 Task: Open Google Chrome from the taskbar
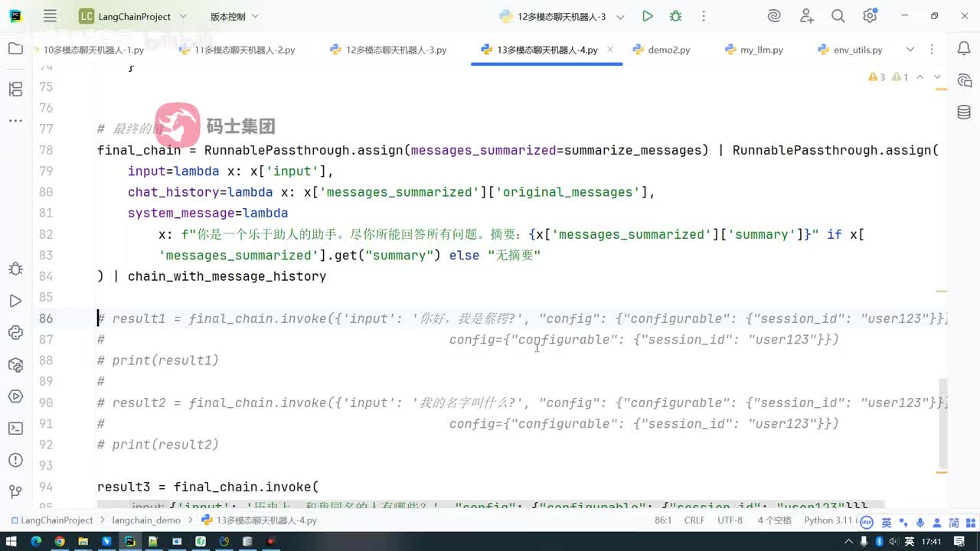[59, 541]
